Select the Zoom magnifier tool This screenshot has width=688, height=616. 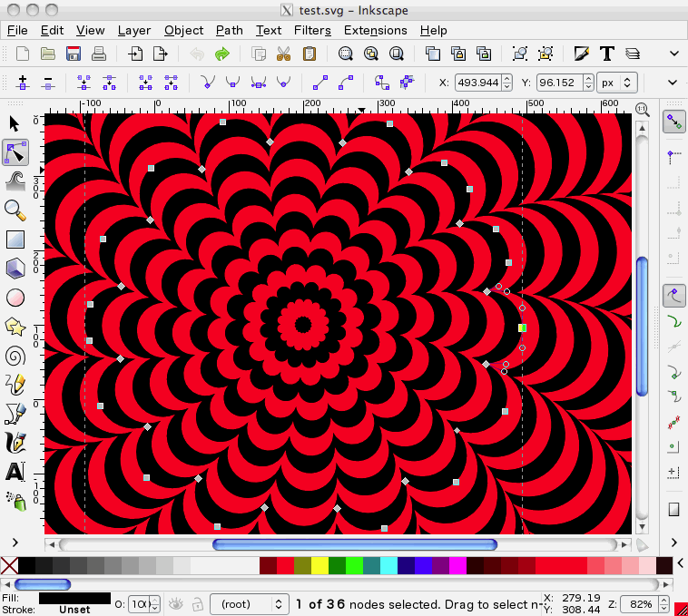click(15, 210)
